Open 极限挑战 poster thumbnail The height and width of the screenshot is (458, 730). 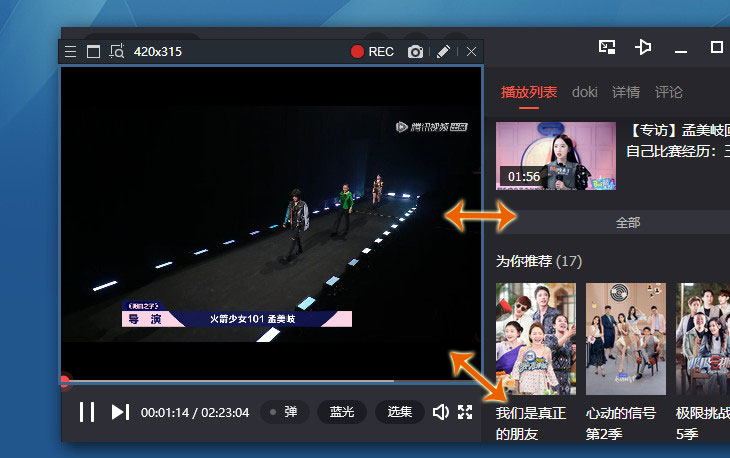[x=703, y=339]
